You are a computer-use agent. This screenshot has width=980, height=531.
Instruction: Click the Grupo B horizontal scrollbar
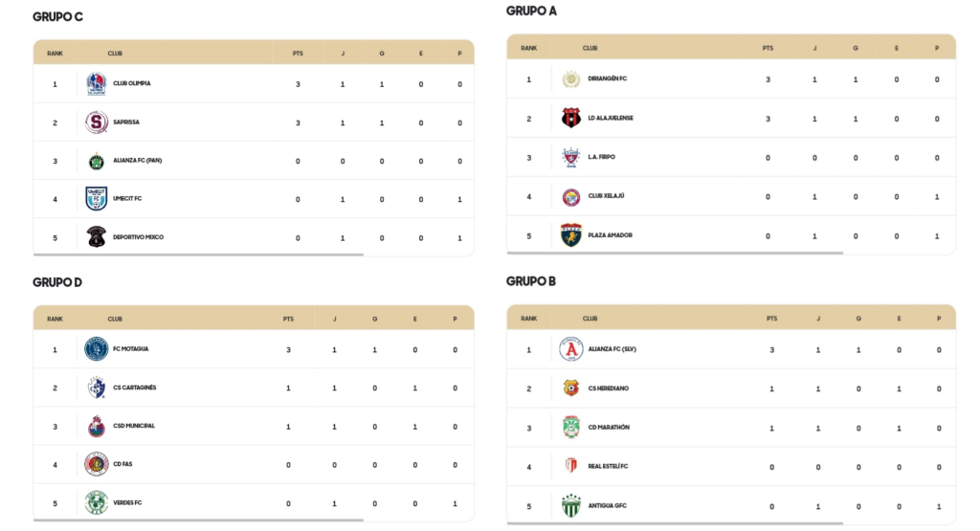(x=675, y=523)
